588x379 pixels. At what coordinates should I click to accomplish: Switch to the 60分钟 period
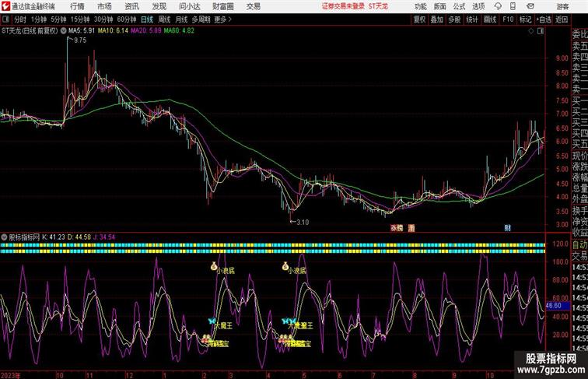click(x=127, y=19)
